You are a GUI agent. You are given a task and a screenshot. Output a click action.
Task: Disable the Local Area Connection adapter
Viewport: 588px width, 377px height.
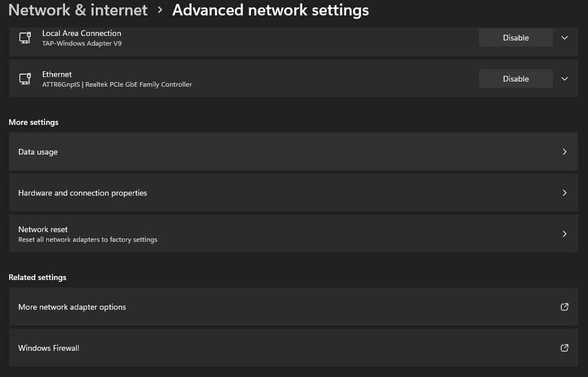tap(516, 38)
